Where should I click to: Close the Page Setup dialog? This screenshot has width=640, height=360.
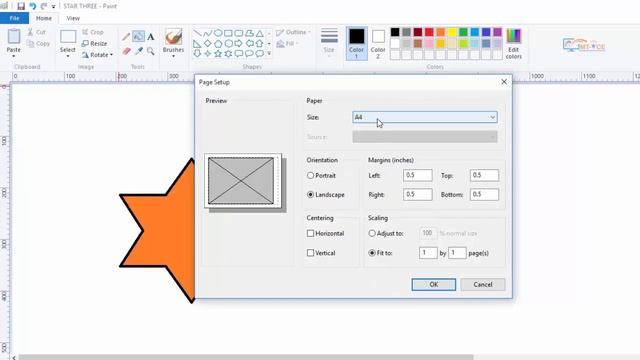pos(504,82)
